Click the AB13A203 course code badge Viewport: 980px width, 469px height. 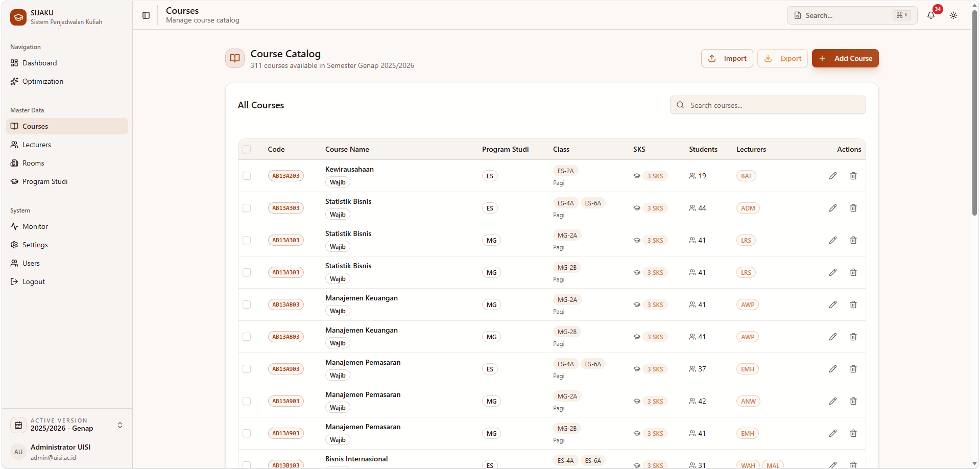click(x=286, y=176)
